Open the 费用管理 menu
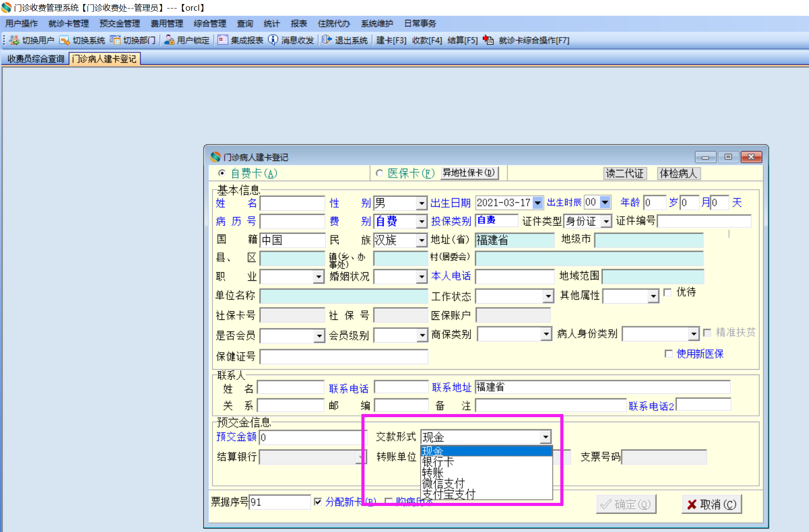809x532 pixels. pyautogui.click(x=167, y=24)
